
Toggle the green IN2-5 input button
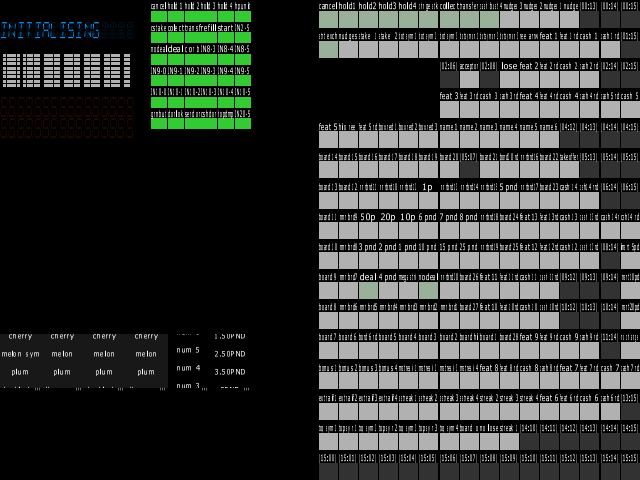[243, 38]
